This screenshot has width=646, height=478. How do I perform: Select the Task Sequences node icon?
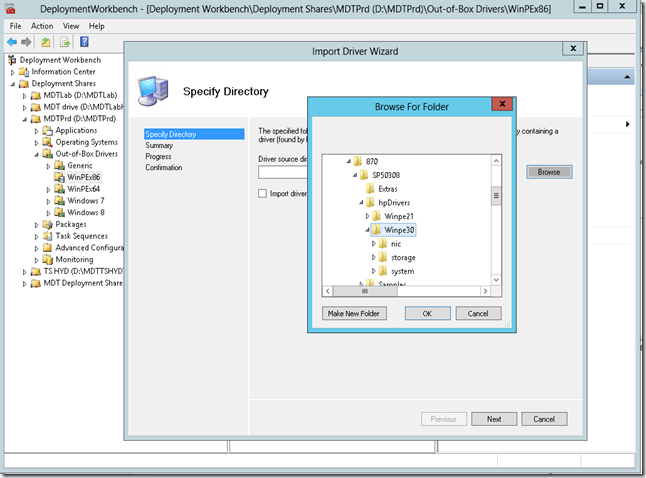click(47, 236)
